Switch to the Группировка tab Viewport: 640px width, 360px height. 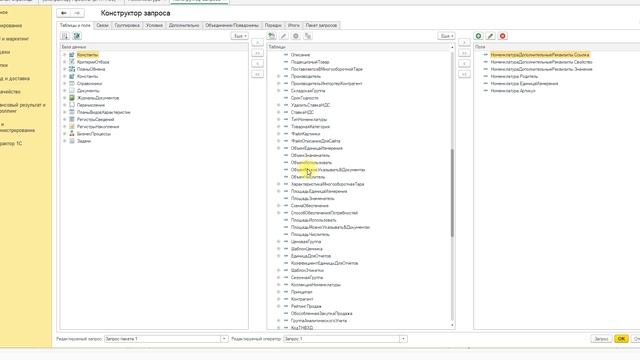point(127,25)
